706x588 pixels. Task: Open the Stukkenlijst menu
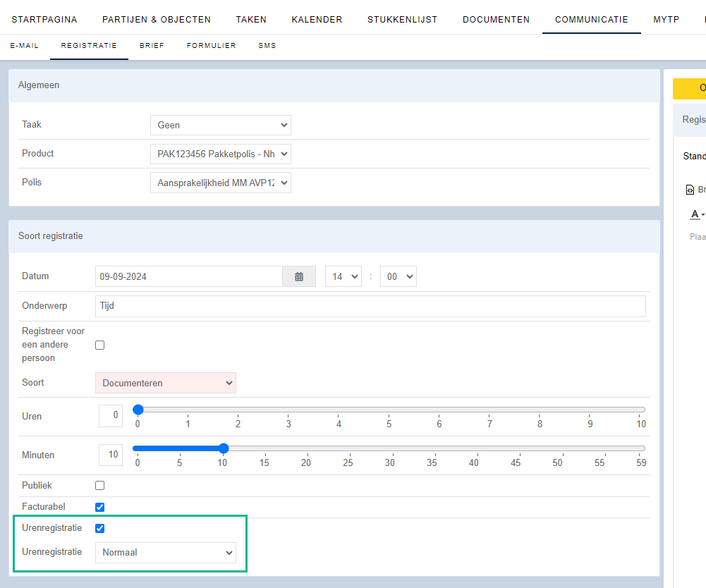[x=403, y=19]
